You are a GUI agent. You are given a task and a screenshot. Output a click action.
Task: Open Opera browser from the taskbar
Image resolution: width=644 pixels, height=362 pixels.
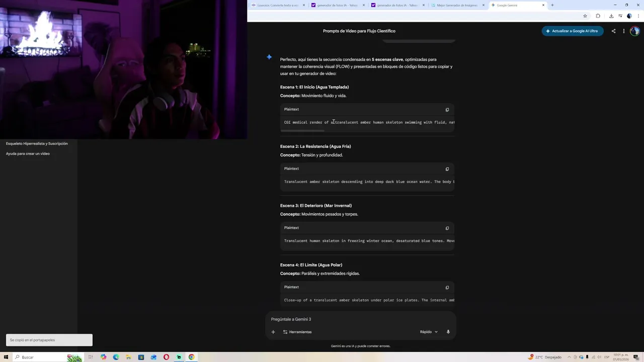tap(166, 357)
